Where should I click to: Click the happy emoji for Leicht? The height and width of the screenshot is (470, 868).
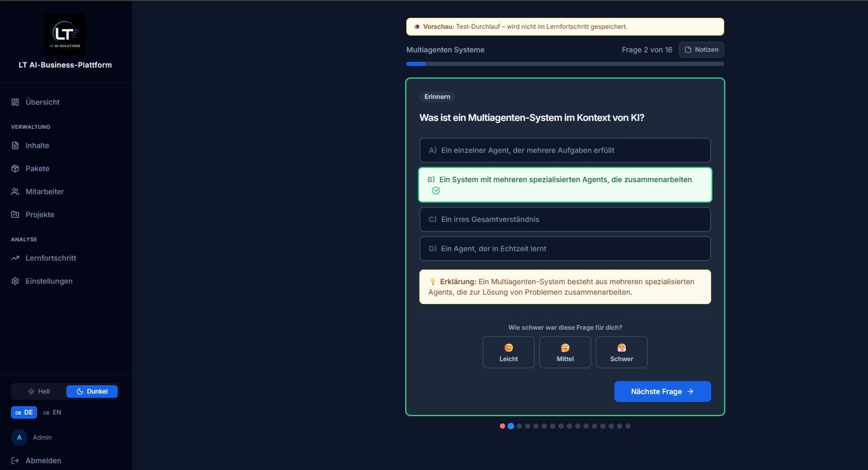(x=509, y=348)
